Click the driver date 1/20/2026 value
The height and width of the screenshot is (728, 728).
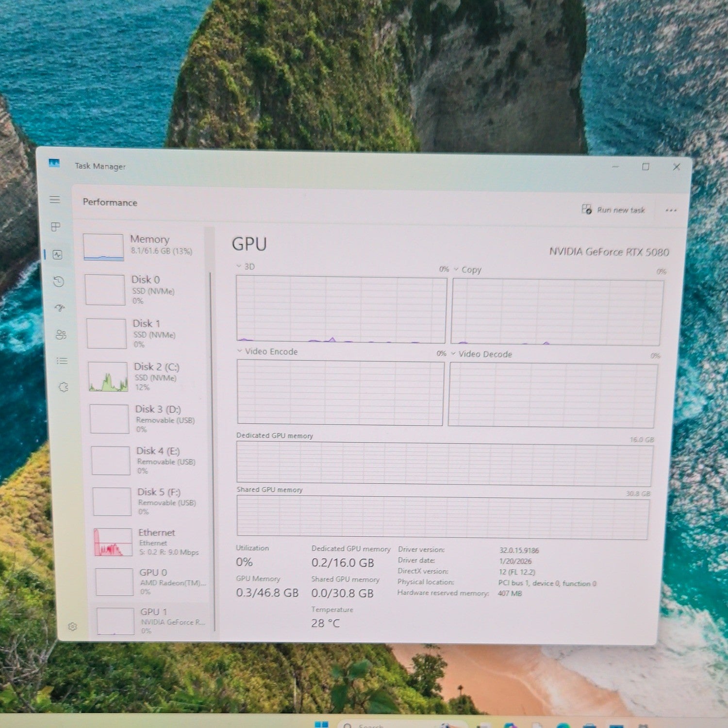515,561
